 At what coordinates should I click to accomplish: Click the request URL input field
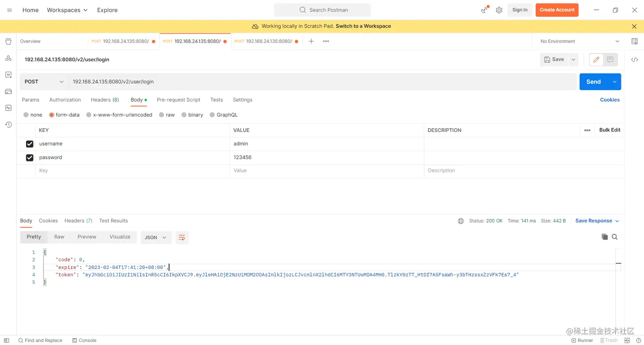tap(323, 82)
